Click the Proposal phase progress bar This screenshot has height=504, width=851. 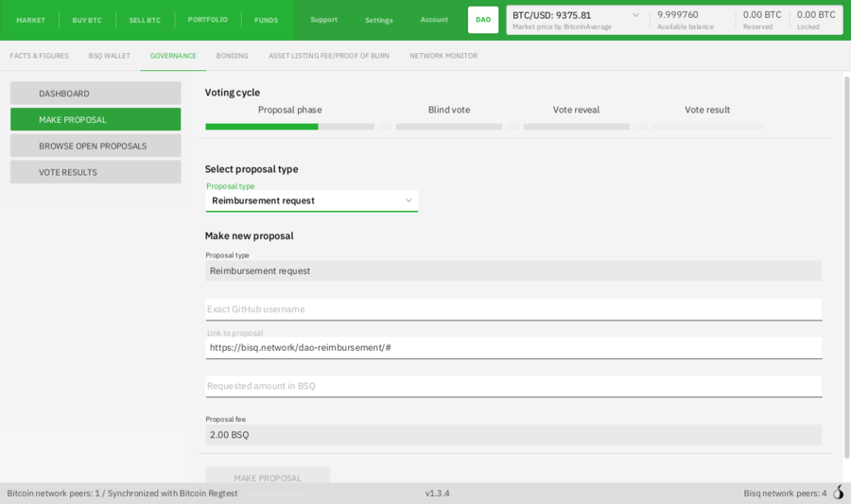pyautogui.click(x=289, y=126)
